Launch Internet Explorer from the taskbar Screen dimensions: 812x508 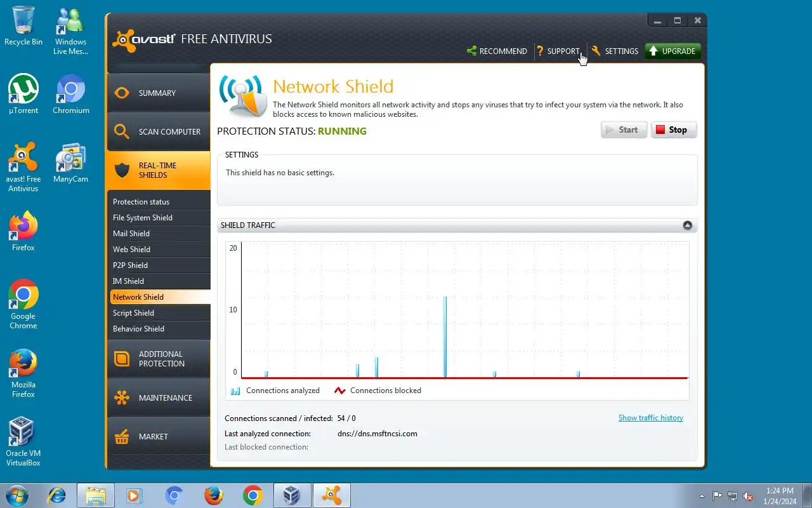(x=57, y=495)
